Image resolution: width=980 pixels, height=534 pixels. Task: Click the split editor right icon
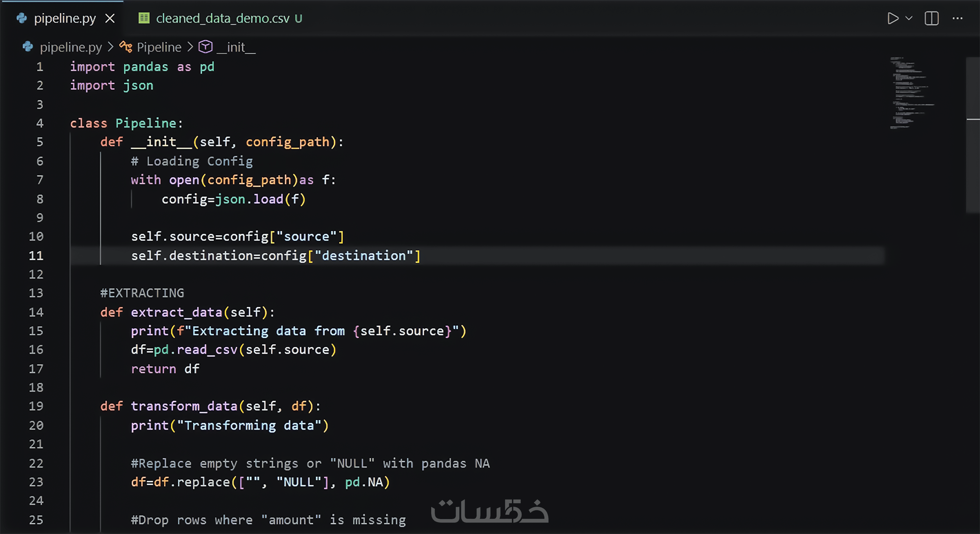[x=931, y=18]
